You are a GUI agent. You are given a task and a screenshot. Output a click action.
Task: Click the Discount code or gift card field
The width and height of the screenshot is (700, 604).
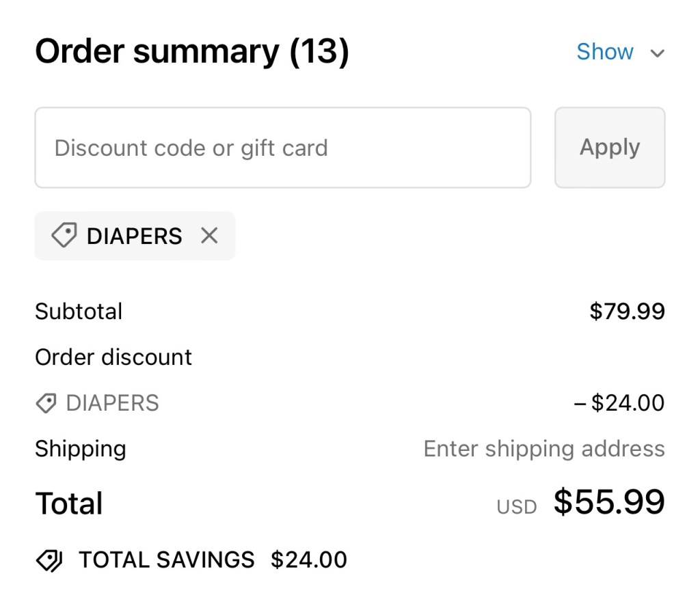coord(282,148)
